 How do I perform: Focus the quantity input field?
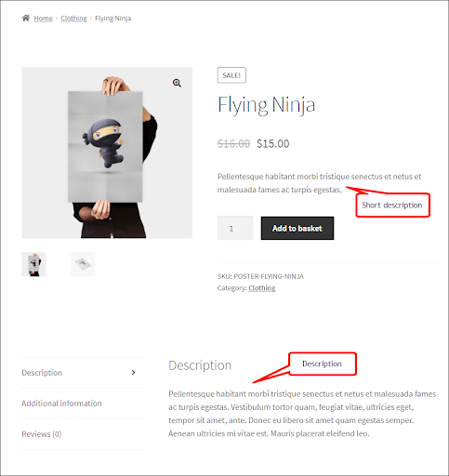[235, 229]
